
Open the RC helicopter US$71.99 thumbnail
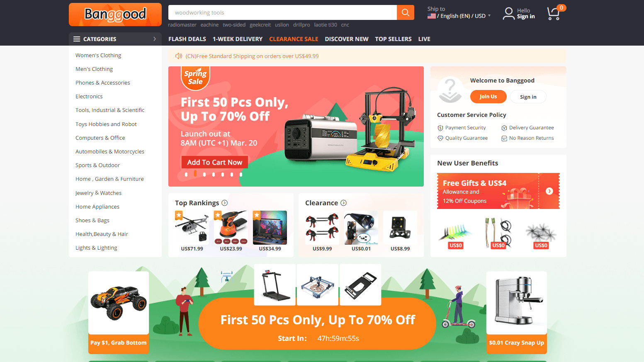(192, 227)
